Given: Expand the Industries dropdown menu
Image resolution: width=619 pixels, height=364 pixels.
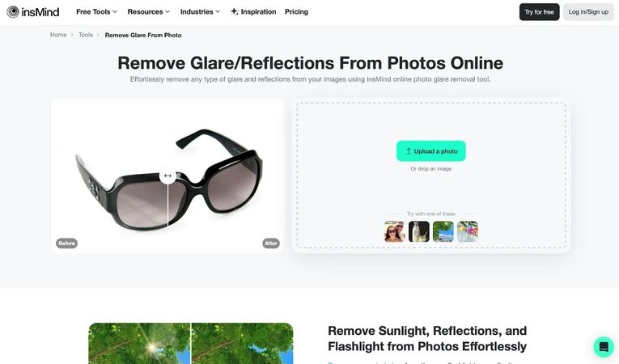Looking at the screenshot, I should 200,12.
